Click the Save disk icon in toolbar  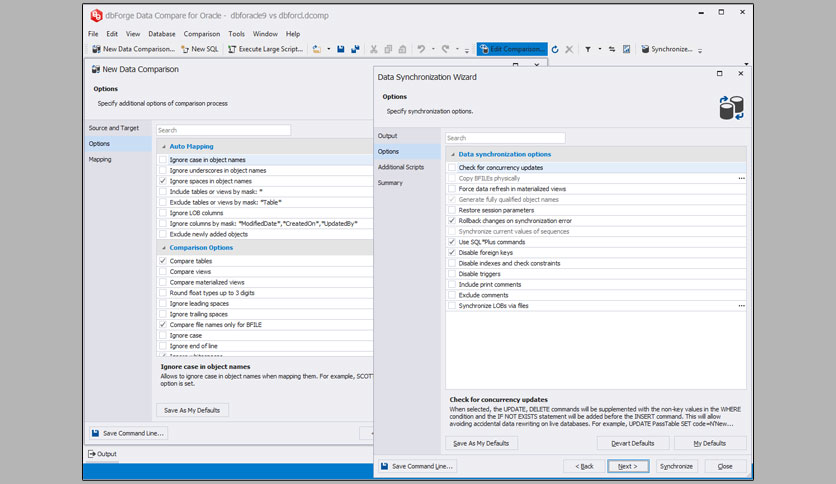click(341, 49)
